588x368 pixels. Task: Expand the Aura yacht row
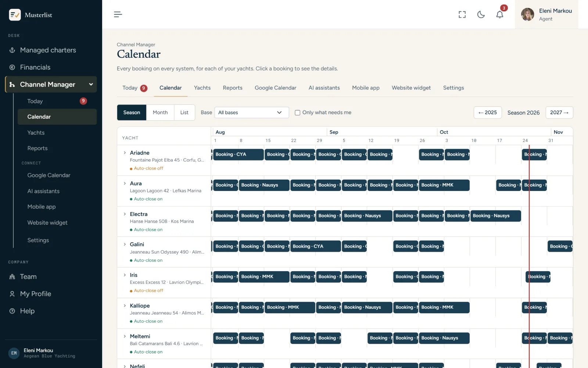[125, 183]
